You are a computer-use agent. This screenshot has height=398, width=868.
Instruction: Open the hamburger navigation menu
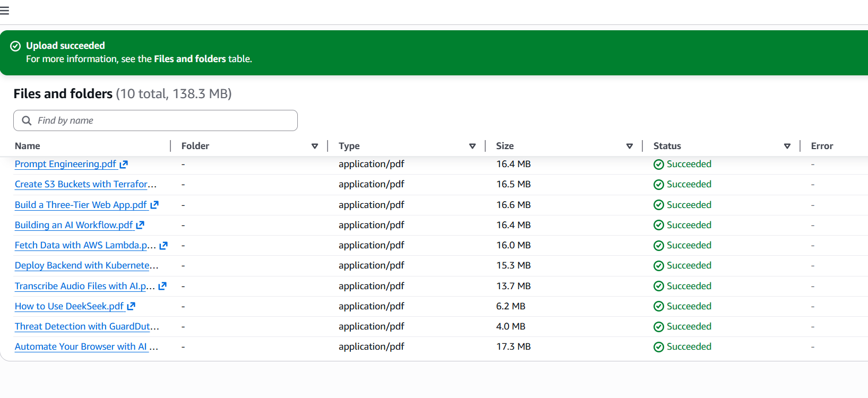[x=5, y=11]
